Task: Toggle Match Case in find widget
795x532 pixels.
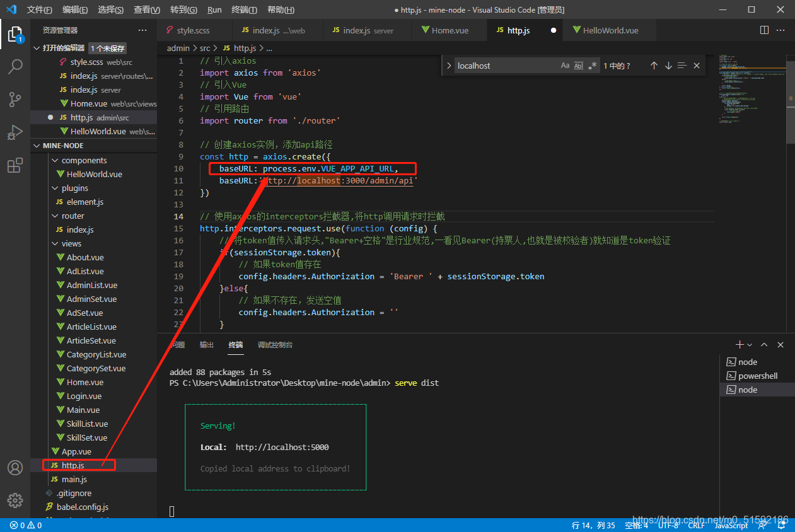Action: [565, 66]
